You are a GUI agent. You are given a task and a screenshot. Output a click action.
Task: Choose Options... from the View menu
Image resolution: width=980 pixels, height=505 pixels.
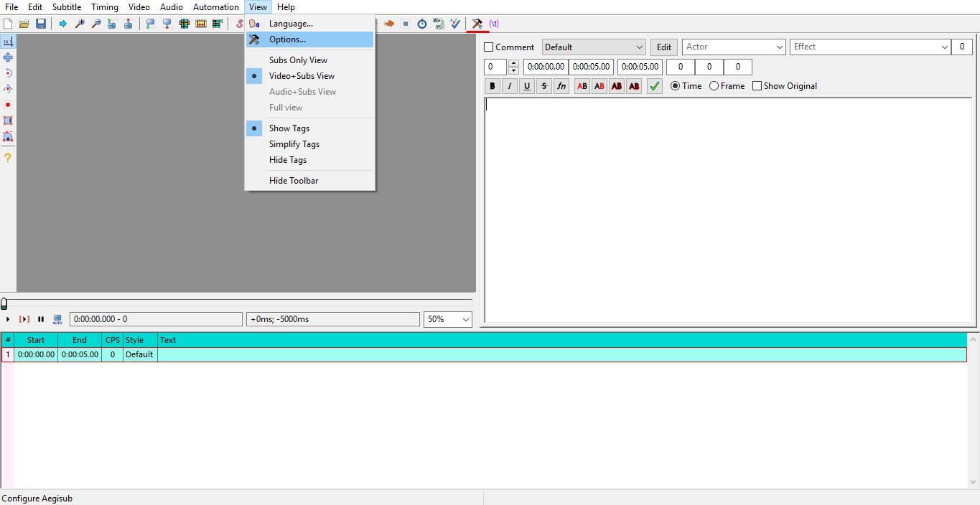(x=287, y=39)
